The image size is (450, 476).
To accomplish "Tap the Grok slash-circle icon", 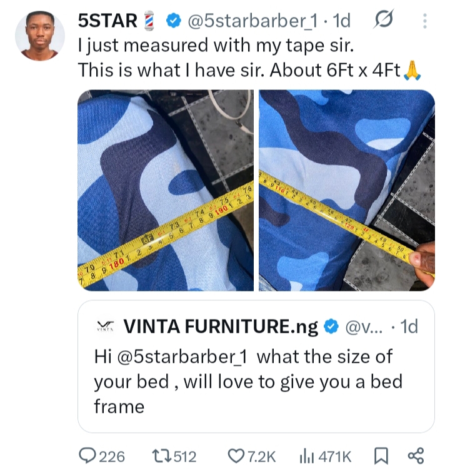I will (381, 21).
